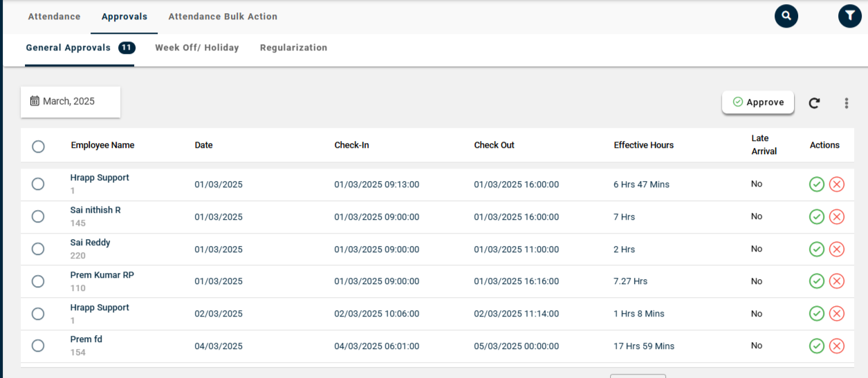868x378 pixels.
Task: Switch to the Week Off/ Holiday sub-tab
Action: click(196, 48)
